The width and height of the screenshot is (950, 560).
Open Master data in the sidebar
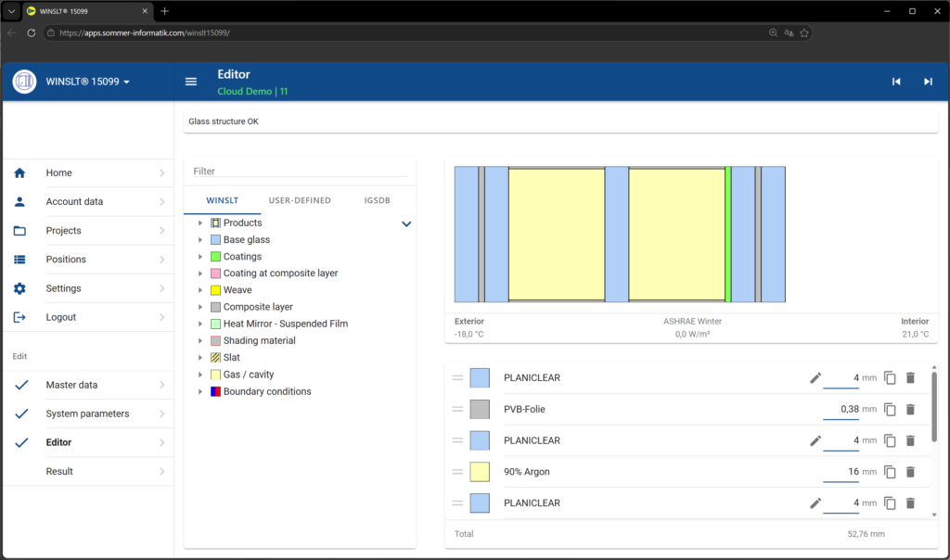(x=88, y=385)
